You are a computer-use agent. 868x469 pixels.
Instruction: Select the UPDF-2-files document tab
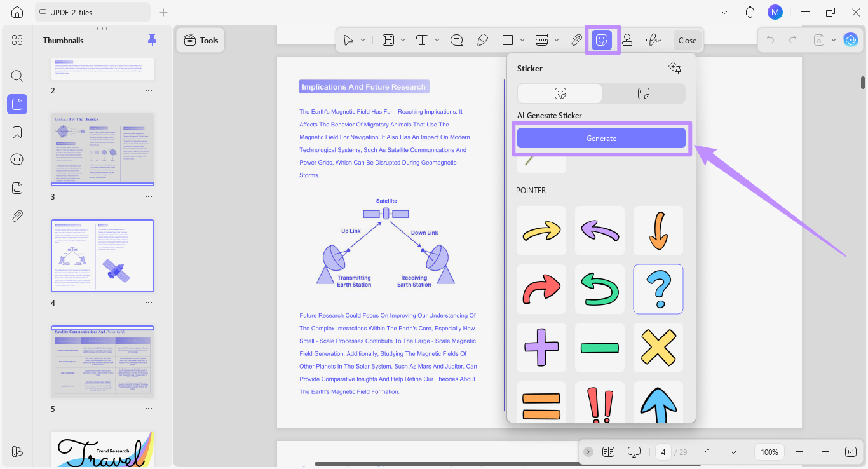tap(93, 12)
